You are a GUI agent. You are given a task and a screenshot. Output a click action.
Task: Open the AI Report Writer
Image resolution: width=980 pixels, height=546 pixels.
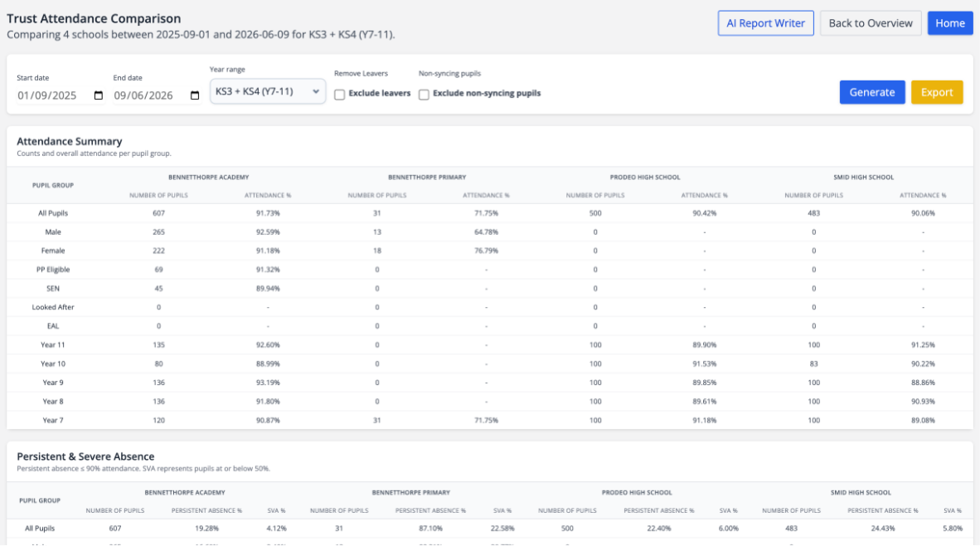pyautogui.click(x=765, y=23)
